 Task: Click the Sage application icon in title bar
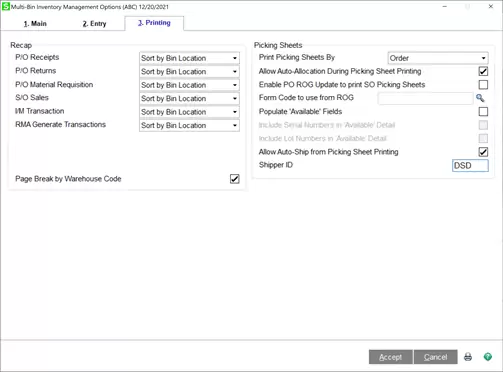tap(6, 6)
